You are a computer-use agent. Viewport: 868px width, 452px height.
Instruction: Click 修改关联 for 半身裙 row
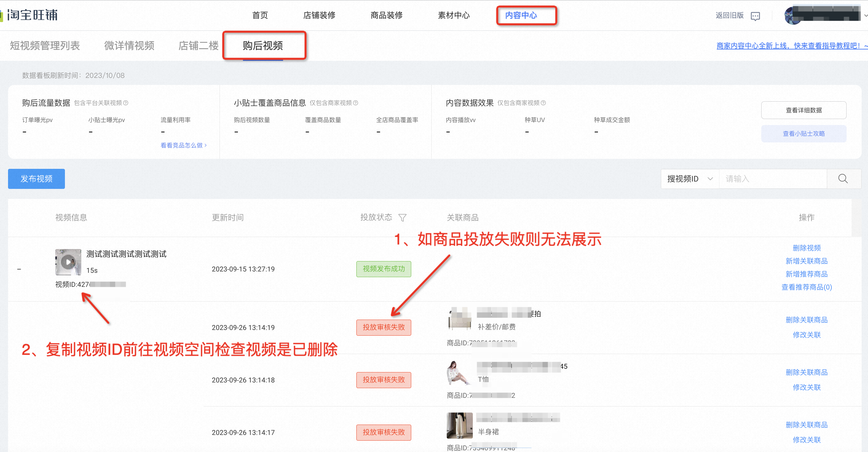[807, 440]
